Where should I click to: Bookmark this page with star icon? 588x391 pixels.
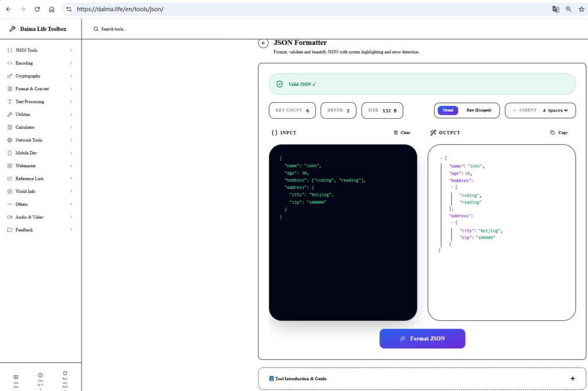tap(581, 9)
